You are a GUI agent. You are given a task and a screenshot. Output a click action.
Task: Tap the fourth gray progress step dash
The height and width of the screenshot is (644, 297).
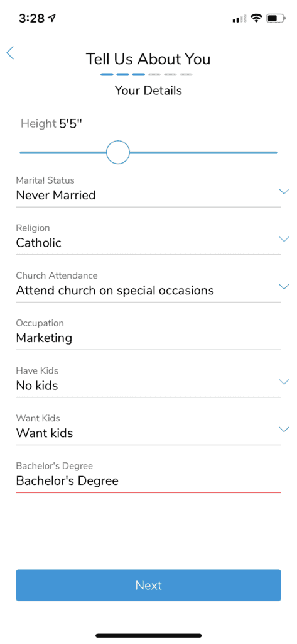[154, 75]
